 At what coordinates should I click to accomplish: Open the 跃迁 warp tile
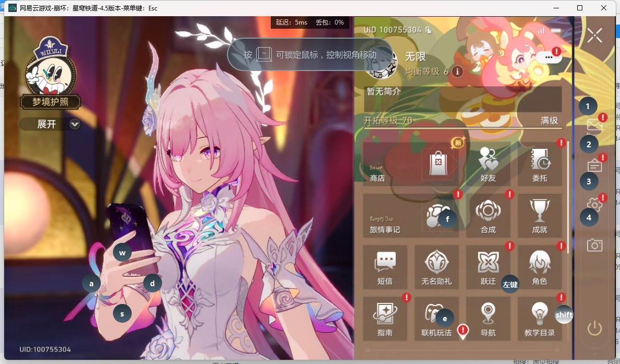click(488, 267)
